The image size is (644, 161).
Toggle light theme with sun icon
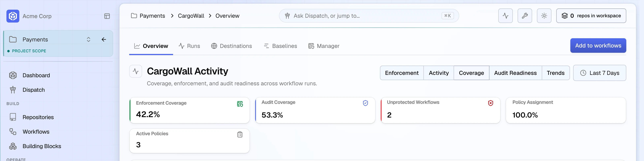click(544, 16)
